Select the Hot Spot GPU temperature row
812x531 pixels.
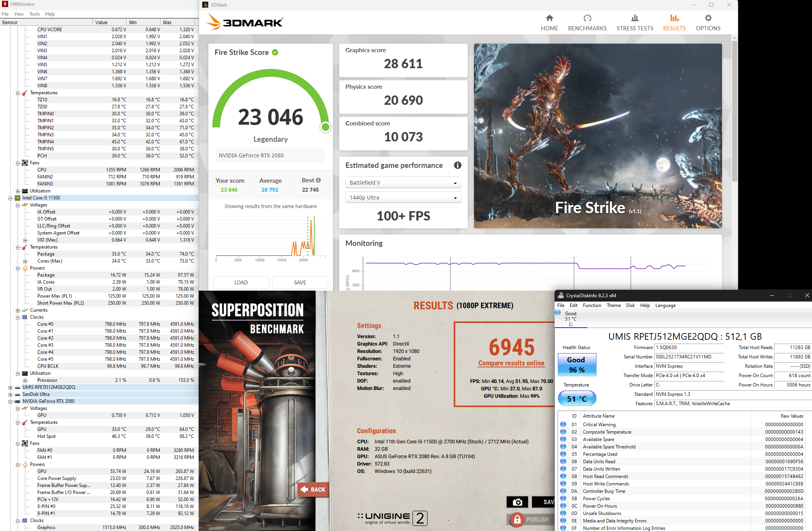pyautogui.click(x=99, y=436)
